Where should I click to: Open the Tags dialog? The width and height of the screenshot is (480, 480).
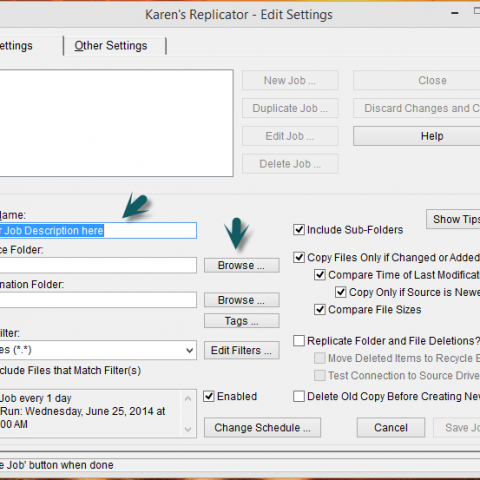coord(242,321)
